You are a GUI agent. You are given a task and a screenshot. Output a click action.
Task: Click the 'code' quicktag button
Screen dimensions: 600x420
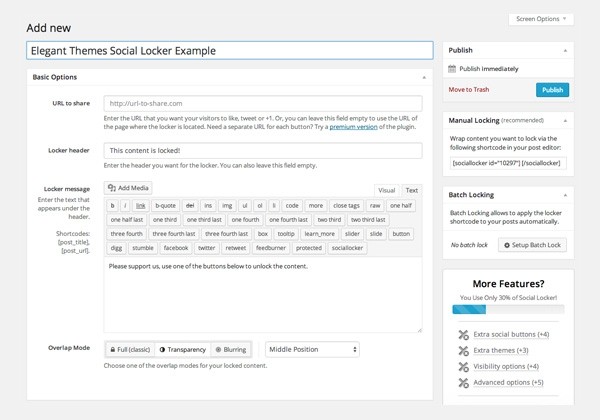click(292, 206)
